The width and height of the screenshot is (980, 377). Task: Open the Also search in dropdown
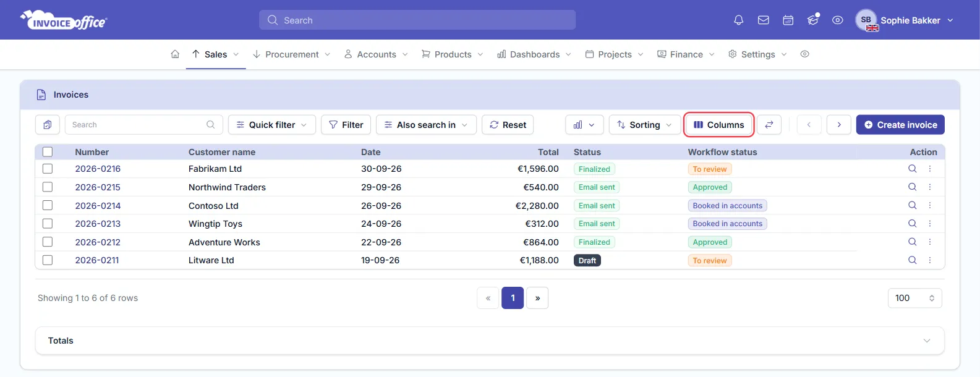[426, 125]
